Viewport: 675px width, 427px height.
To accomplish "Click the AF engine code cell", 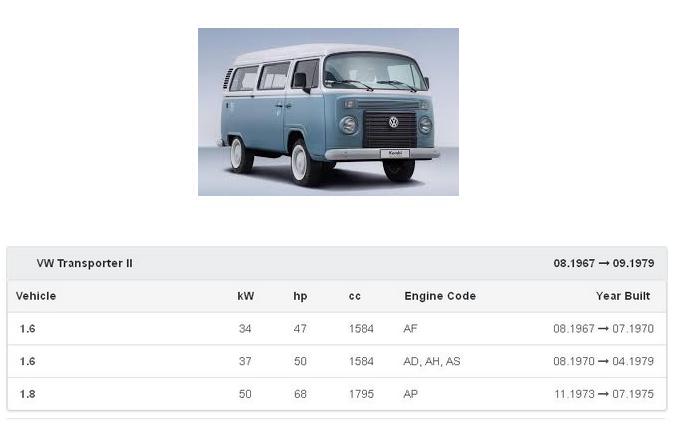I will click(x=410, y=329).
